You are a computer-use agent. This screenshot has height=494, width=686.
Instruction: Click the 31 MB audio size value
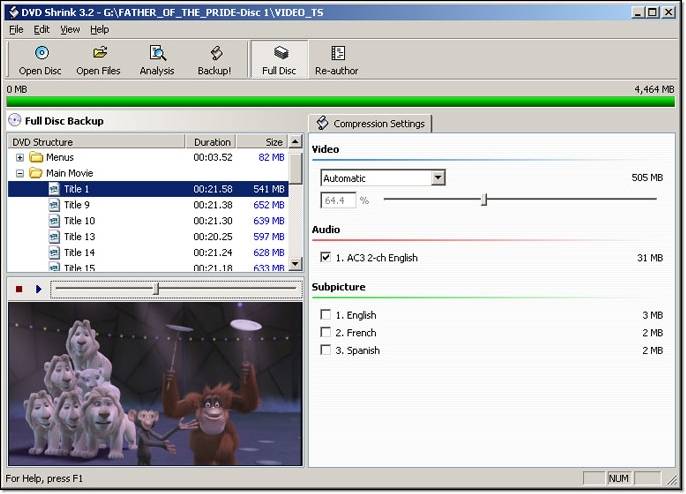coord(650,258)
